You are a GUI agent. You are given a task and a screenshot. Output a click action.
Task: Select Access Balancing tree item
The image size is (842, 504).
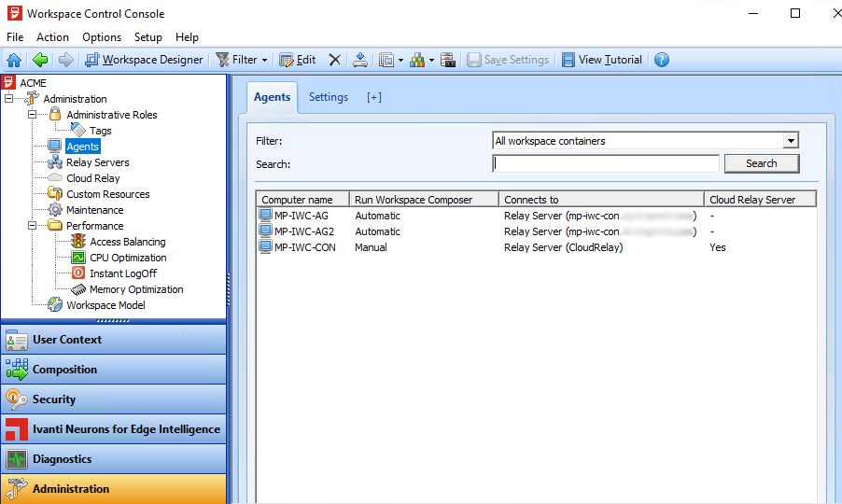[128, 242]
